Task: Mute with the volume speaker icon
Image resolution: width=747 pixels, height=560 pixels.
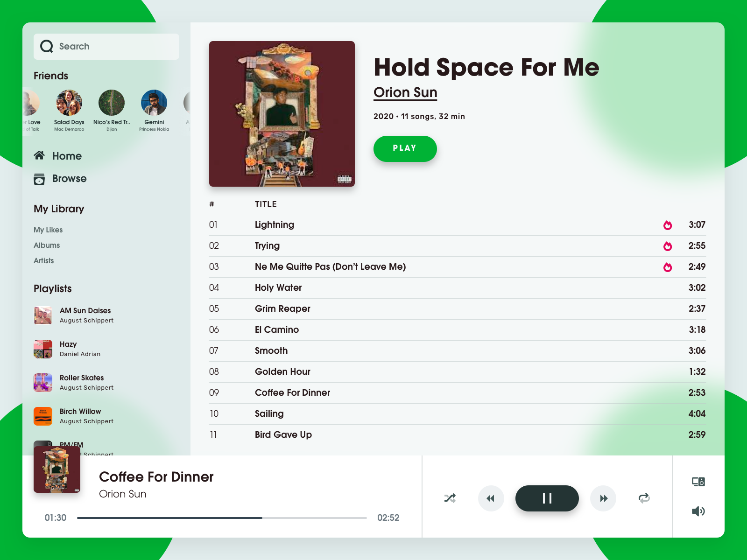Action: (x=698, y=511)
